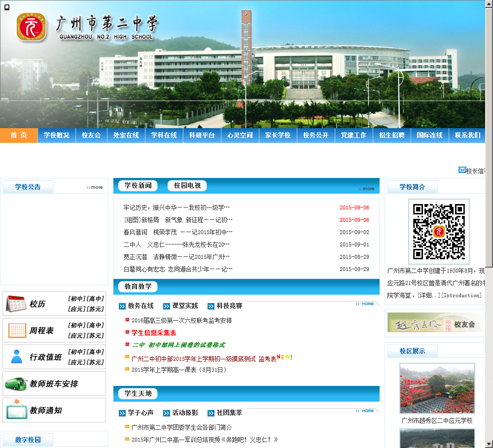This screenshot has height=448, width=493.
Task: Click the arrow icon beside 社团集萃
Action: (211, 413)
